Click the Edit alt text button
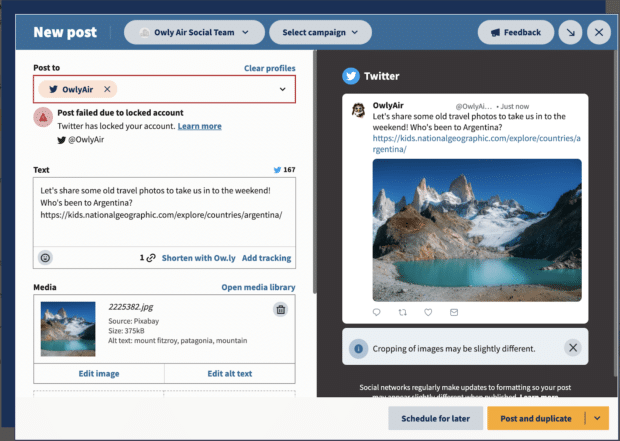 tap(230, 374)
